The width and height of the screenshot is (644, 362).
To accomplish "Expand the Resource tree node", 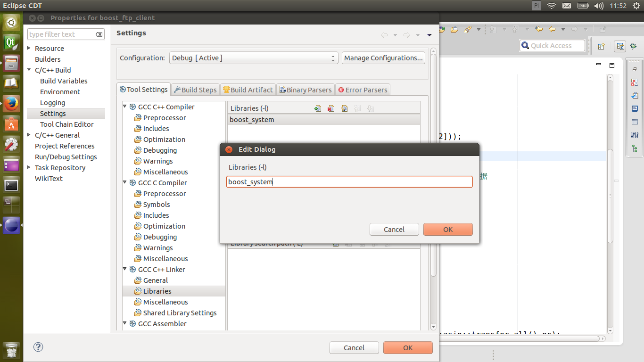I will tap(29, 48).
